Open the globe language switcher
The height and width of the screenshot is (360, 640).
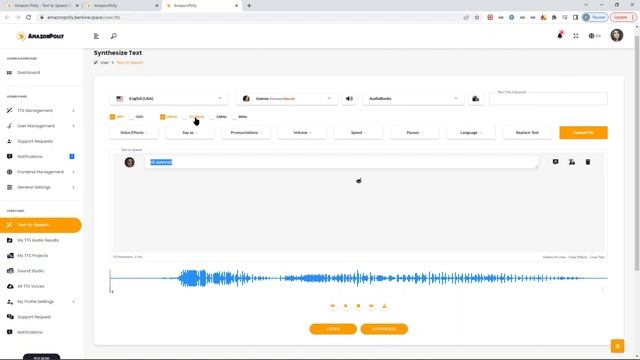coord(594,36)
